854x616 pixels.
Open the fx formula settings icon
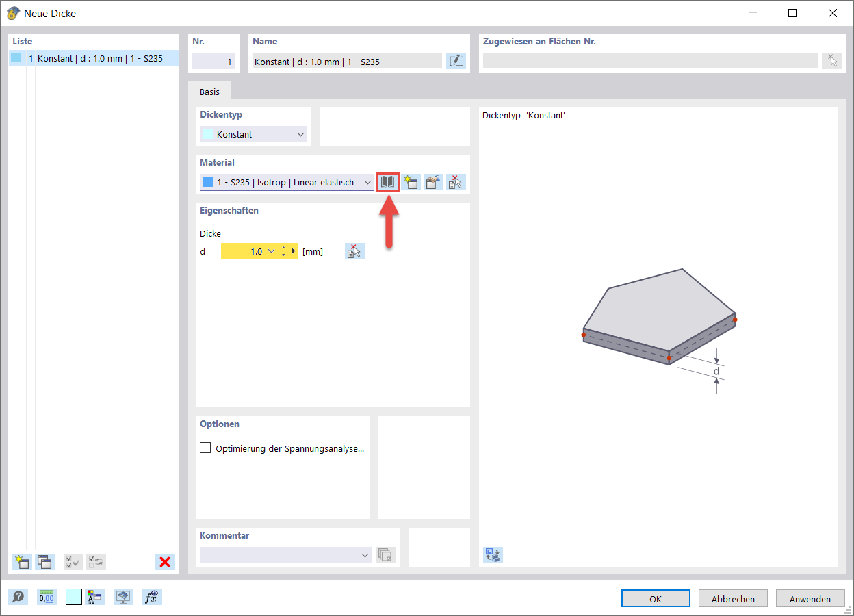click(152, 596)
